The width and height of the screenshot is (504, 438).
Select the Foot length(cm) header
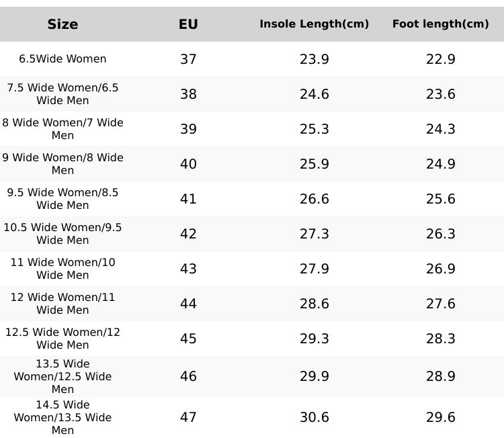[x=440, y=24]
